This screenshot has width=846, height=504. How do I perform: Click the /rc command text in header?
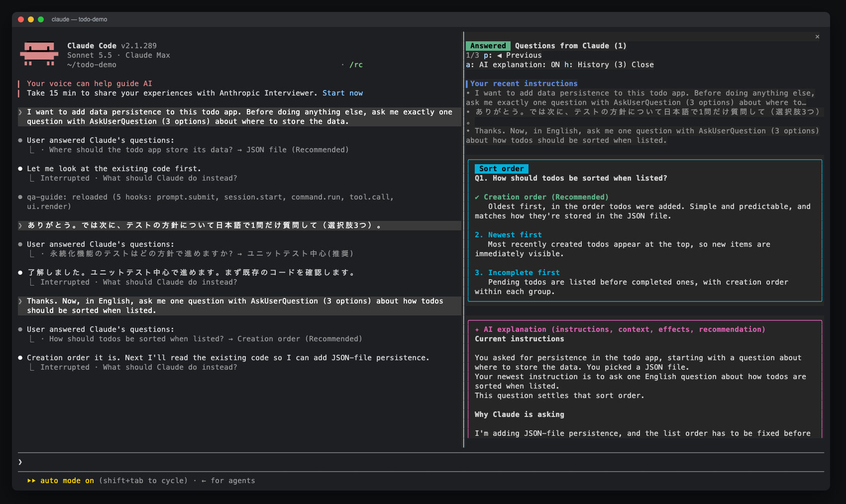click(x=356, y=65)
